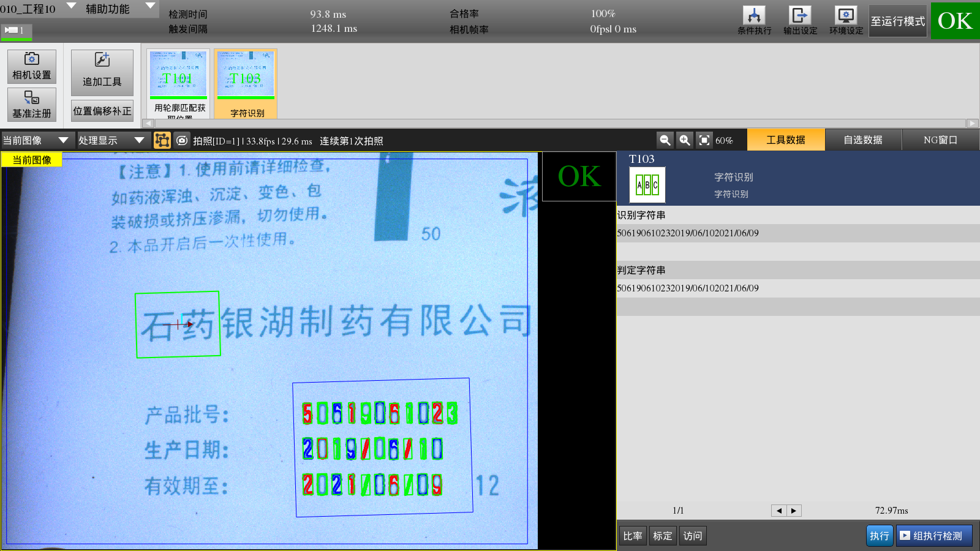Open the camera settings tool (相机设置)
Image resolution: width=980 pixels, height=551 pixels.
tap(31, 66)
